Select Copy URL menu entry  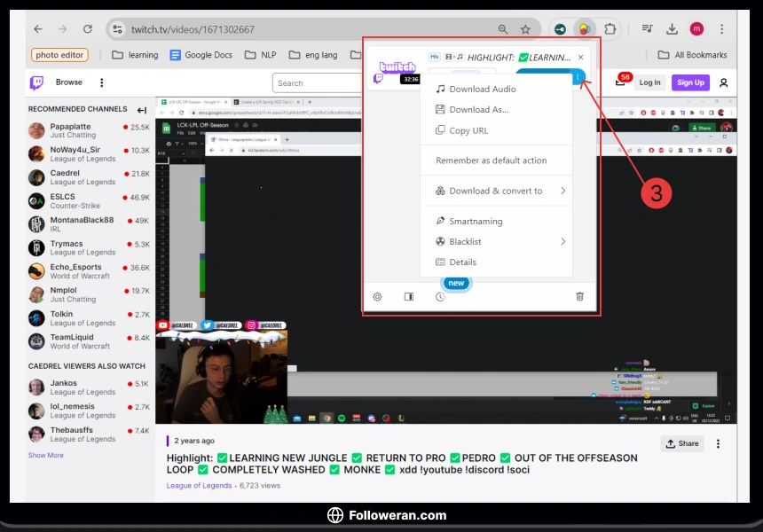468,130
